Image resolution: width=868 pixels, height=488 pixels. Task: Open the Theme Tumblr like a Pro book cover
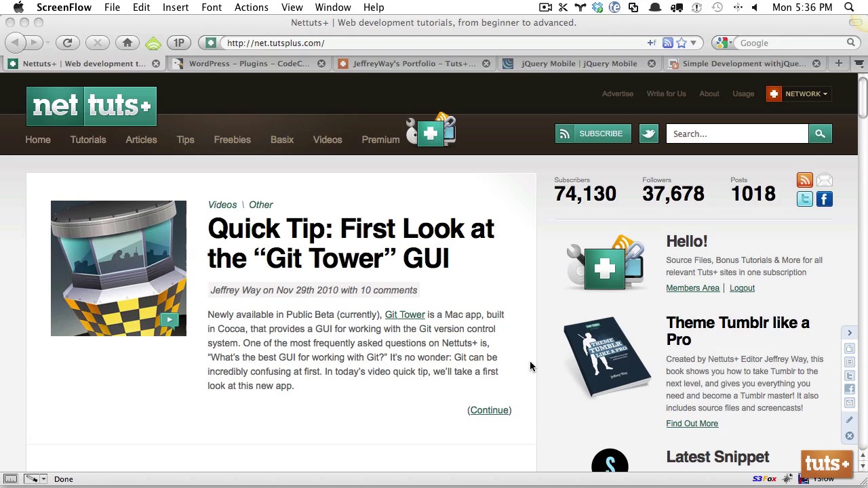[607, 357]
